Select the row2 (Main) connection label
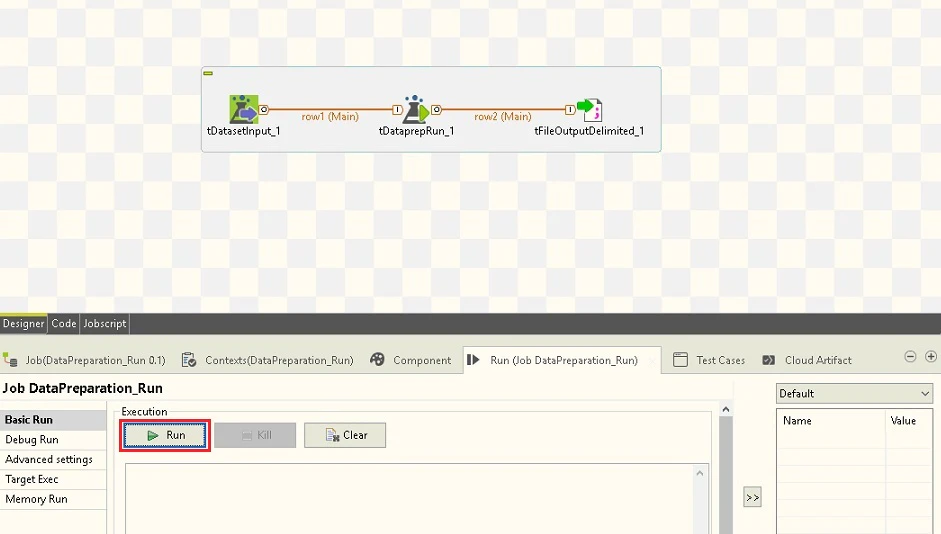This screenshot has height=534, width=941. (x=503, y=116)
